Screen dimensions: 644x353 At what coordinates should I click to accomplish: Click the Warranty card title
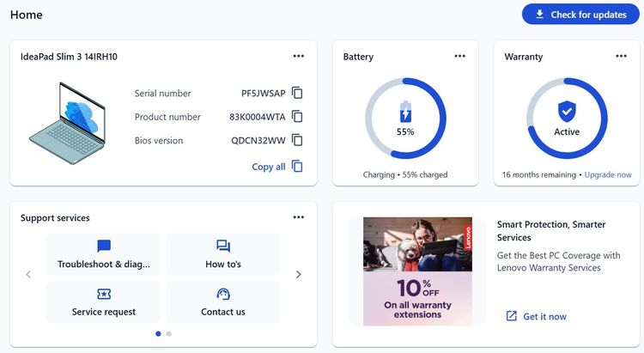524,57
